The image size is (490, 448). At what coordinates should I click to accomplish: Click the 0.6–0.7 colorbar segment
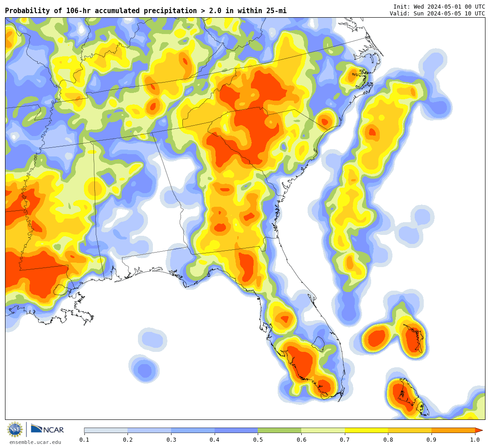tap(323, 430)
